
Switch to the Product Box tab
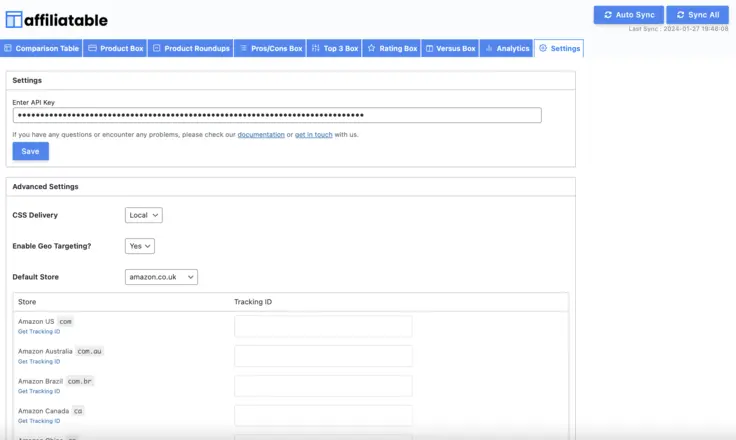tap(115, 48)
